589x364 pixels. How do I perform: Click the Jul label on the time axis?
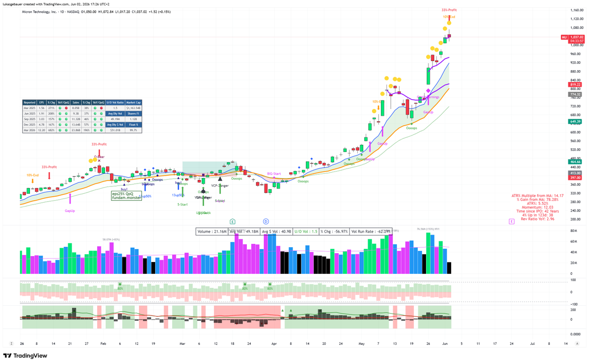pos(533,344)
